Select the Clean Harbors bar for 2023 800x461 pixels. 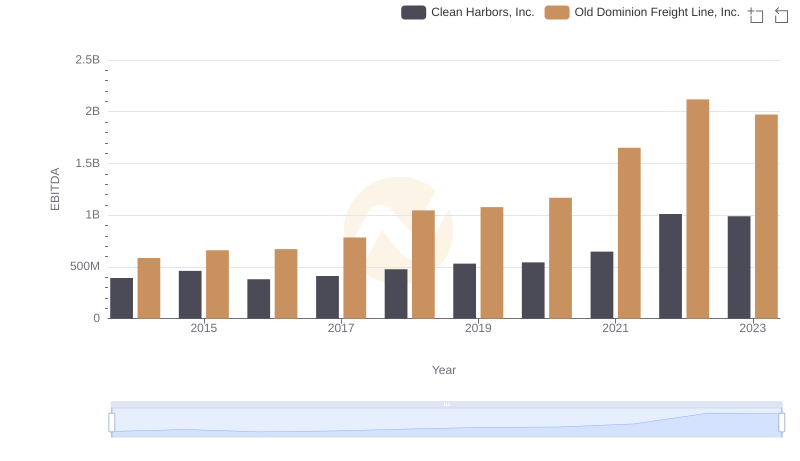point(739,267)
